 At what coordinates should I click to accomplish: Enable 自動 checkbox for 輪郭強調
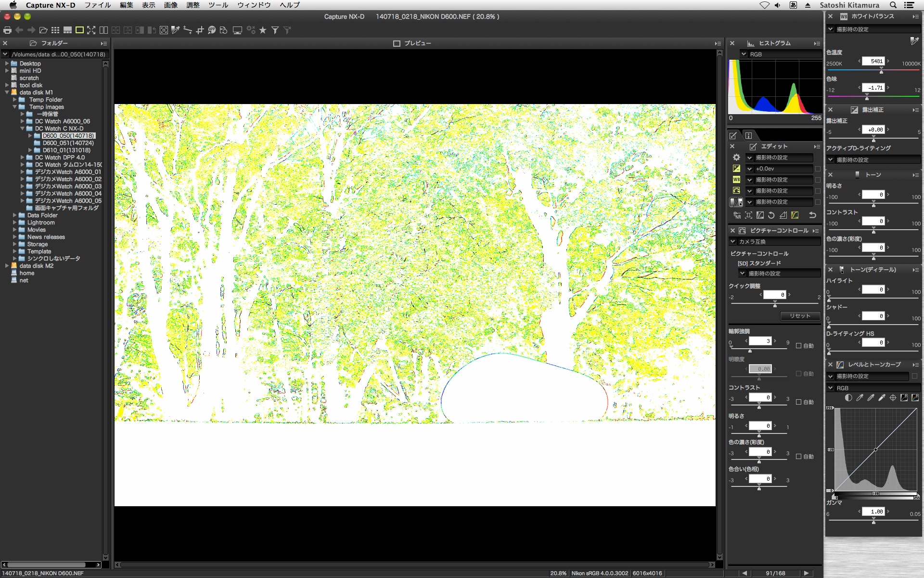[799, 346]
